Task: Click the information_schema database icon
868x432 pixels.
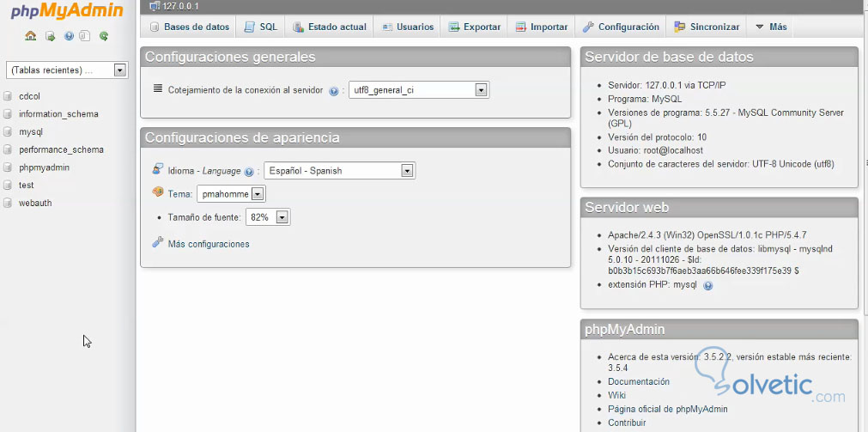Action: [x=8, y=114]
